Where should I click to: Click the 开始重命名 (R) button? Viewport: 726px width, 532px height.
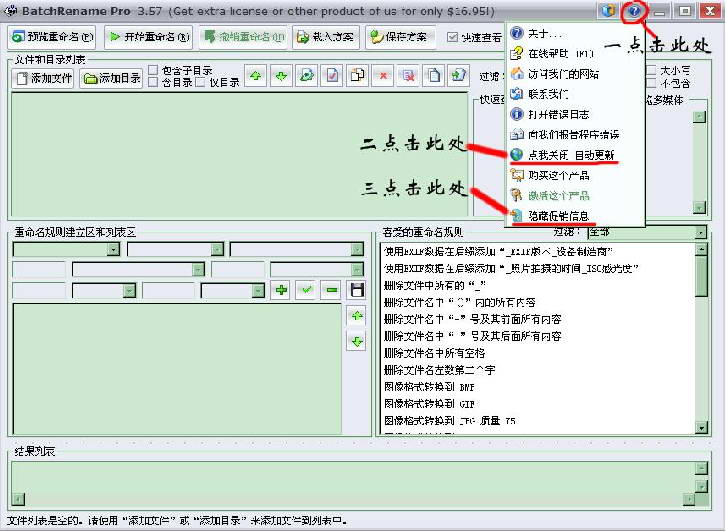click(150, 37)
